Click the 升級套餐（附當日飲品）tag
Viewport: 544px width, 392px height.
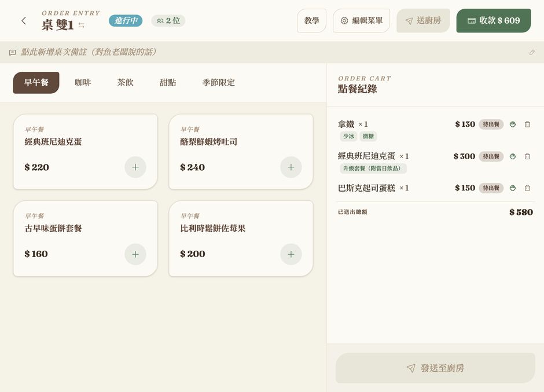click(x=373, y=168)
